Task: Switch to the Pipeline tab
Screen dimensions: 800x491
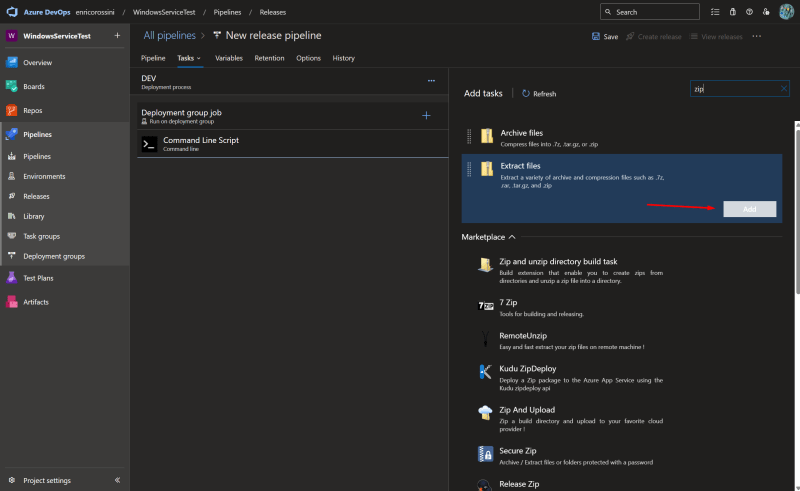Action: 153,58
